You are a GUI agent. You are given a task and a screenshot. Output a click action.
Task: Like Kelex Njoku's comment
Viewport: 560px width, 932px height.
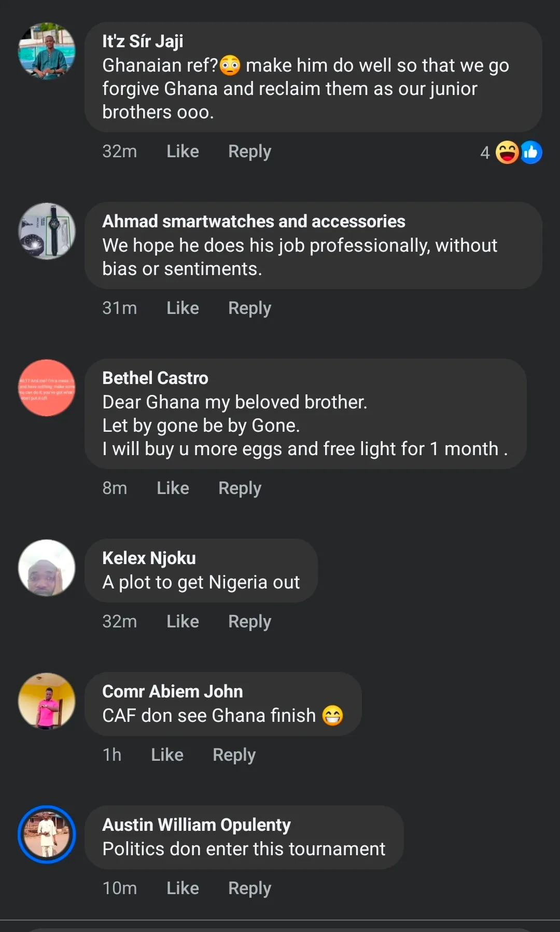(183, 622)
